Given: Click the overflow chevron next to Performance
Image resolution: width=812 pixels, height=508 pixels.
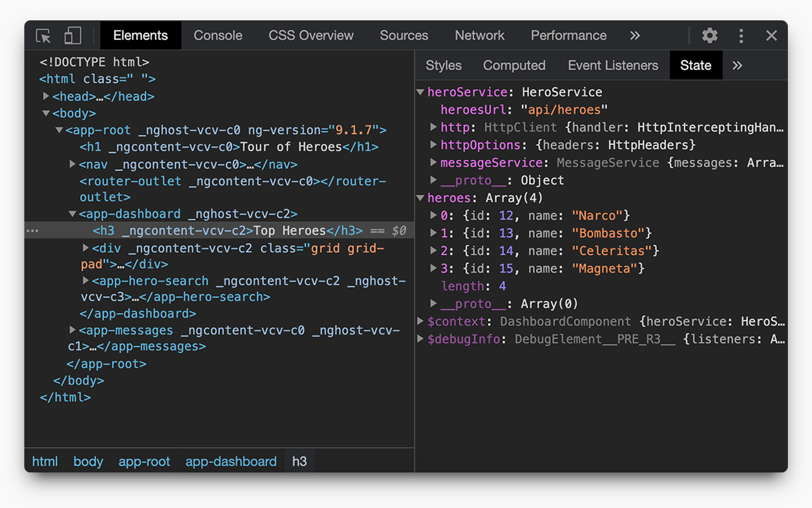Looking at the screenshot, I should point(635,36).
